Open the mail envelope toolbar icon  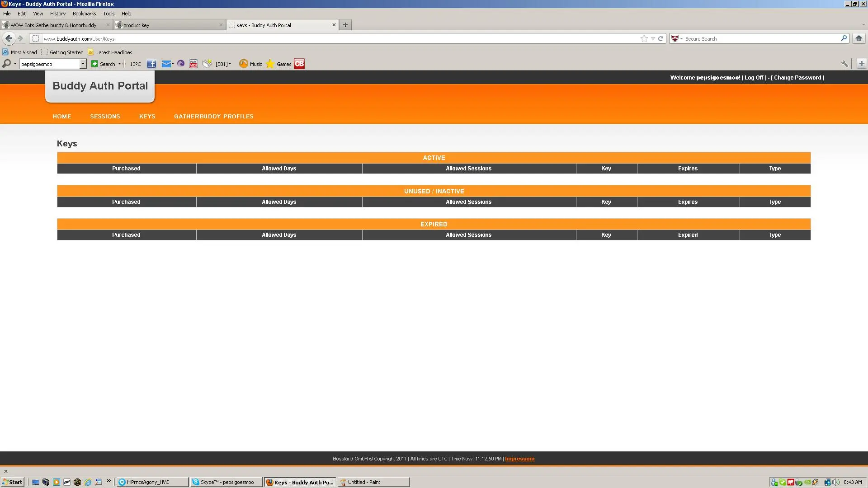pyautogui.click(x=166, y=64)
